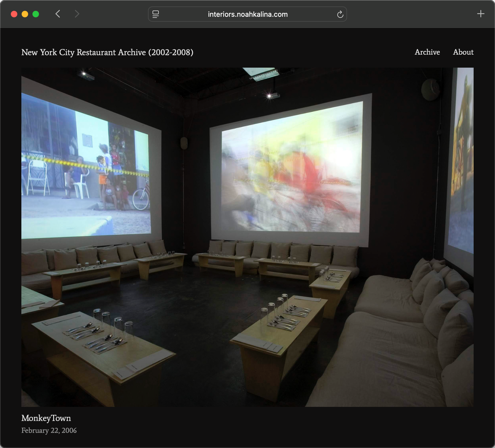Reload the page with the refresh icon

[x=340, y=14]
